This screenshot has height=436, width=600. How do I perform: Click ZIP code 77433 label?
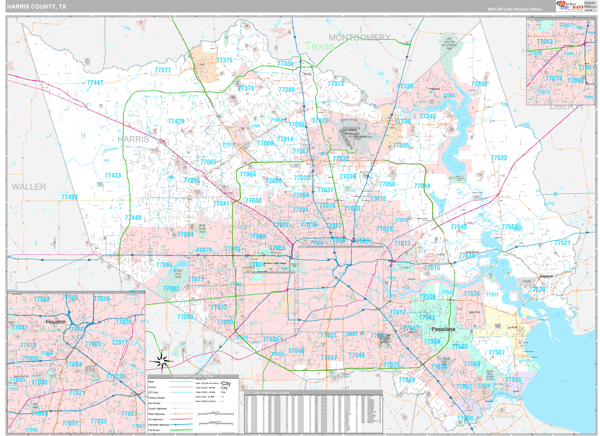112,175
